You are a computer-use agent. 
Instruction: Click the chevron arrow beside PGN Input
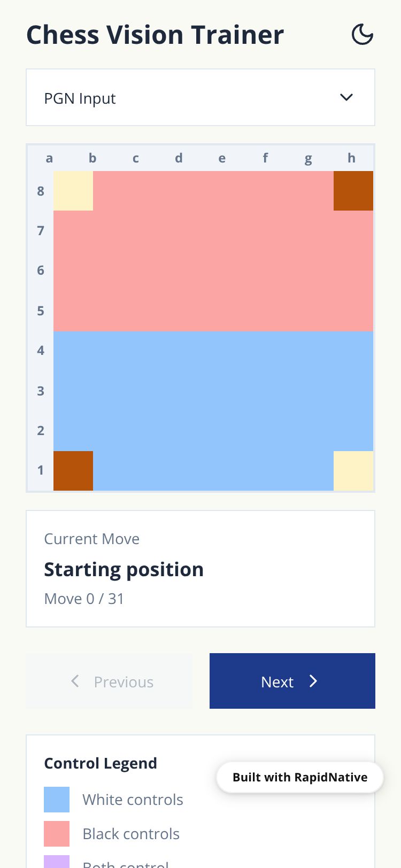[x=346, y=97]
